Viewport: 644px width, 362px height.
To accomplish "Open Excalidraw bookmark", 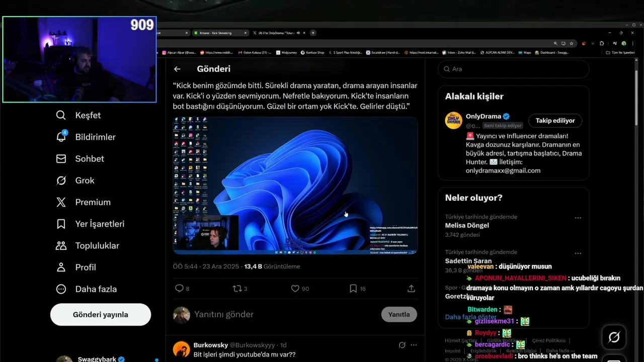I will point(383,52).
